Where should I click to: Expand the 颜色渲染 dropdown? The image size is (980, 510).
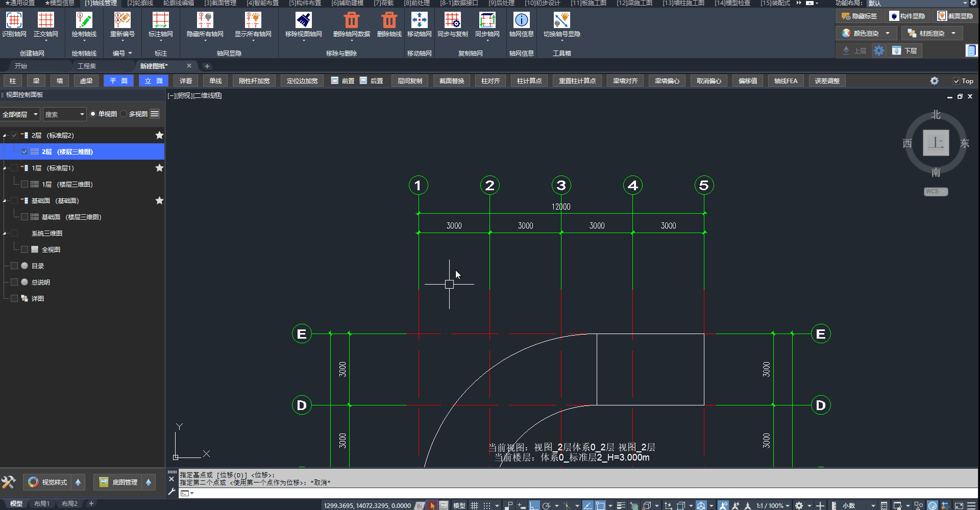coord(888,33)
